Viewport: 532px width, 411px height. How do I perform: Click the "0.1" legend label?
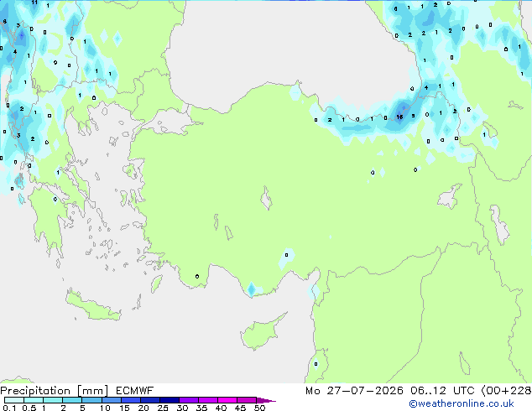point(9,408)
